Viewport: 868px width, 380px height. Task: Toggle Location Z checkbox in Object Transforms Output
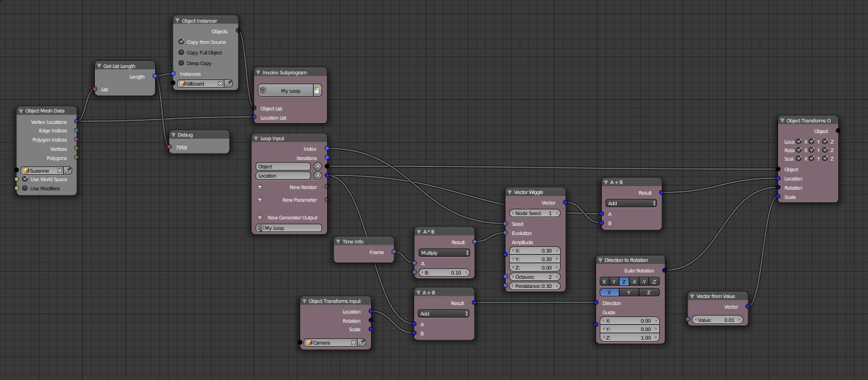coord(826,142)
